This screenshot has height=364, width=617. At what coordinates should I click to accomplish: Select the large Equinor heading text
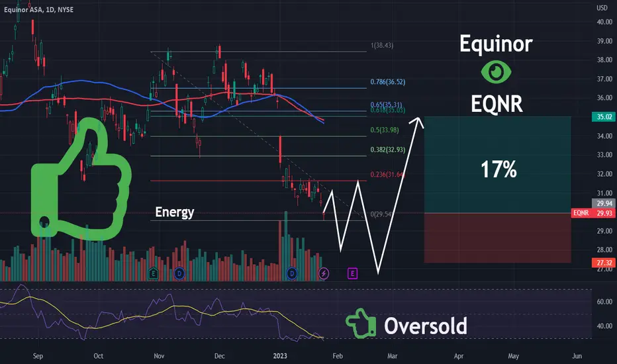click(x=496, y=44)
